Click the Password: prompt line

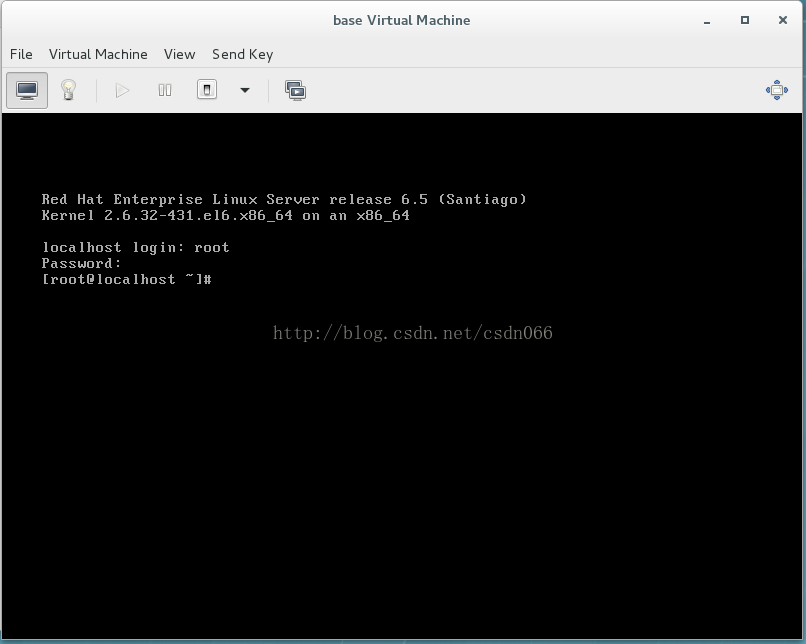[x=81, y=263]
